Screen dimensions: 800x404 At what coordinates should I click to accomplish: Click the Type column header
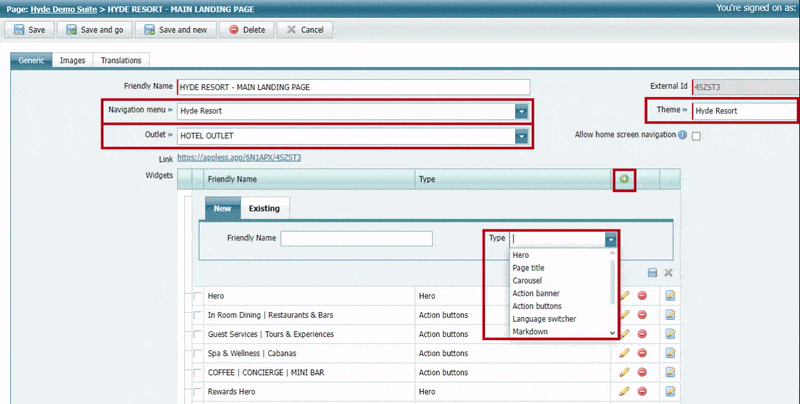513,179
